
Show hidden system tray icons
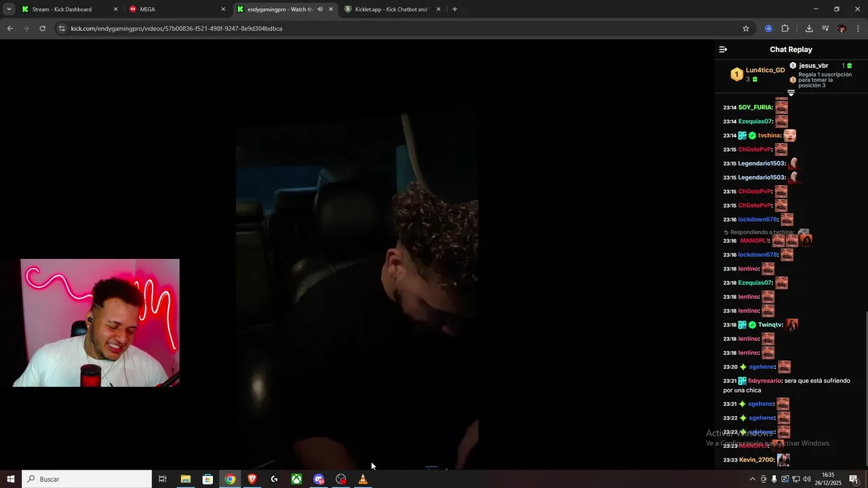point(752,479)
